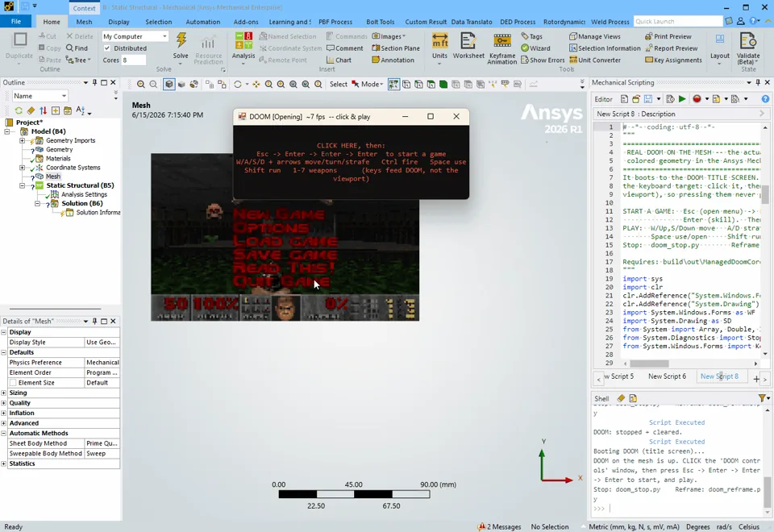Click the help icon in Mechanical Scripting
This screenshot has height=532, width=774.
tap(765, 99)
